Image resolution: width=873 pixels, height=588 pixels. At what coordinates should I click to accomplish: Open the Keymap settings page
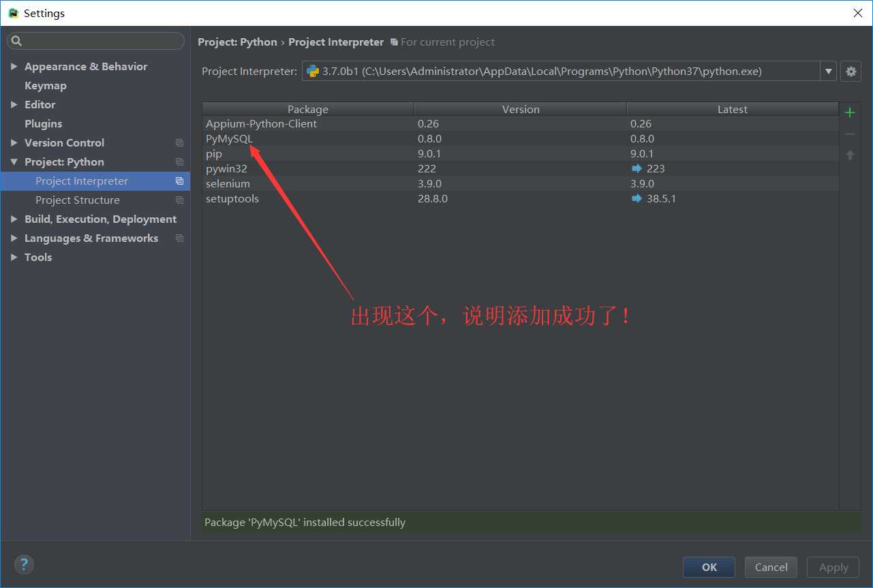coord(46,86)
